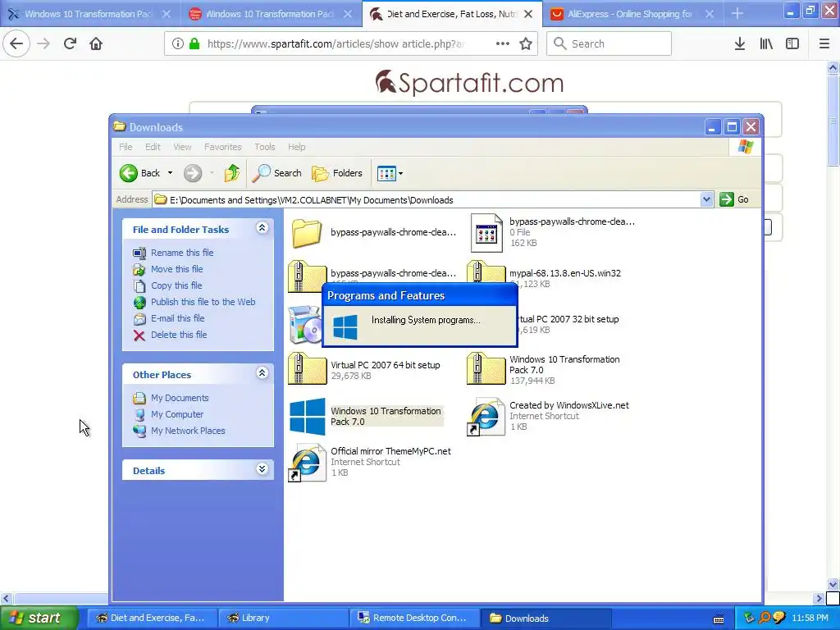Screen dimensions: 840x630
Task: Close the Diet and Exercise browser tab
Action: [528, 14]
